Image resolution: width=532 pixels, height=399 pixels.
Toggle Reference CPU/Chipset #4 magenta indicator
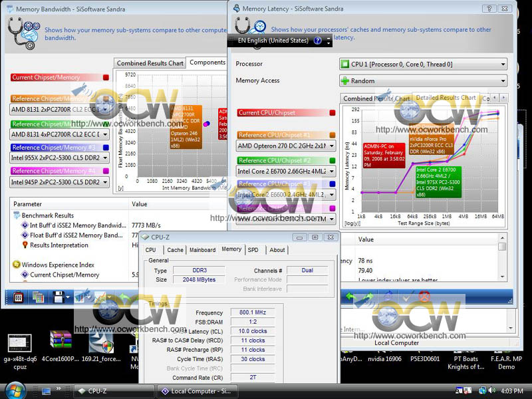coord(332,208)
